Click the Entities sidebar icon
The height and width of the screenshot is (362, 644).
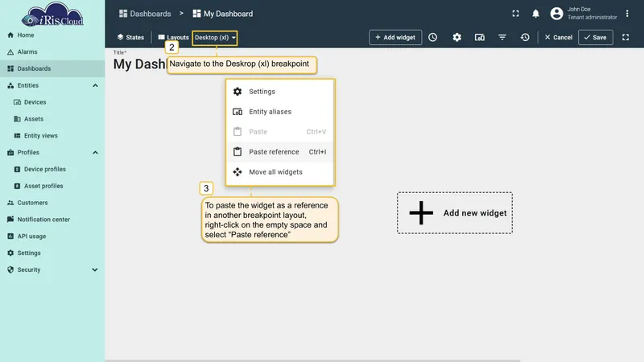pyautogui.click(x=10, y=85)
